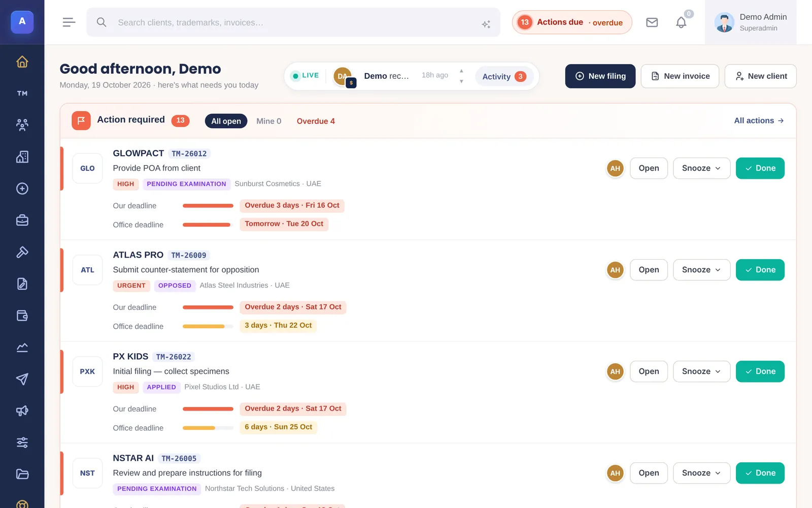Select the All open tab
Viewport: 812px width, 508px height.
click(x=226, y=121)
